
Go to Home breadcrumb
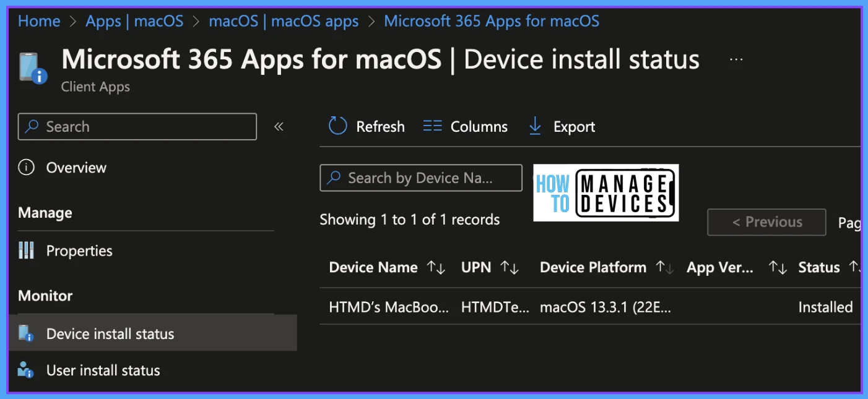(x=39, y=21)
